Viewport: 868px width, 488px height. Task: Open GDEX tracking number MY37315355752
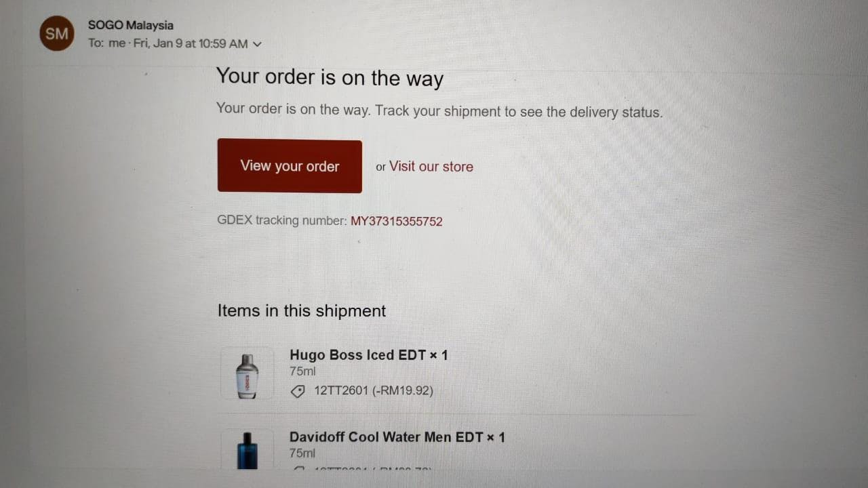(397, 221)
